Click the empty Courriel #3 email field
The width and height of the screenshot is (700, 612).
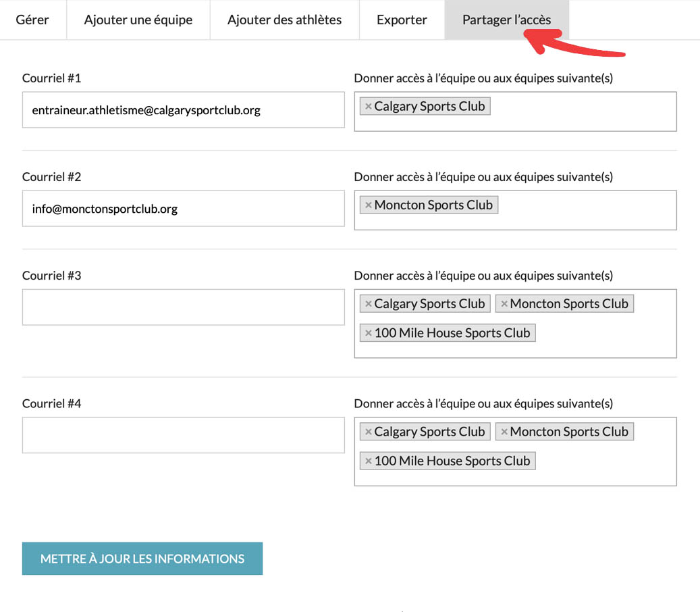coord(183,307)
